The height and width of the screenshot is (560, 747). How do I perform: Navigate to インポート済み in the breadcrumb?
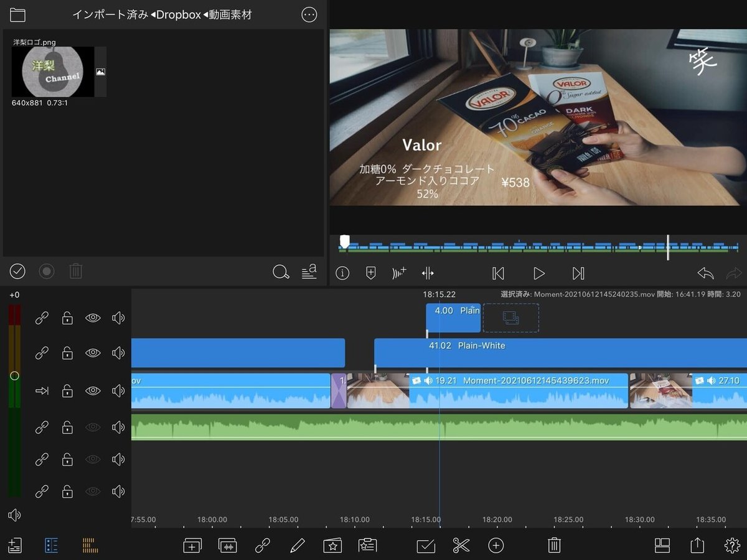110,15
